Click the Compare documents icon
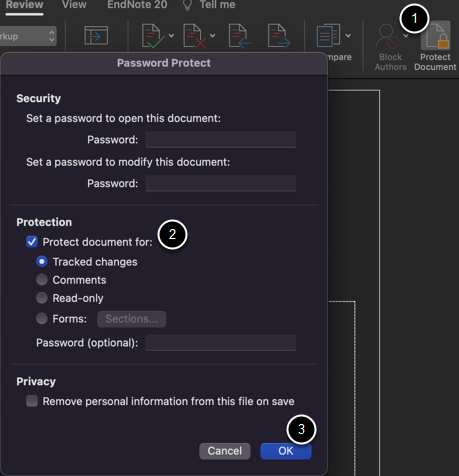The height and width of the screenshot is (476, 459). [328, 35]
